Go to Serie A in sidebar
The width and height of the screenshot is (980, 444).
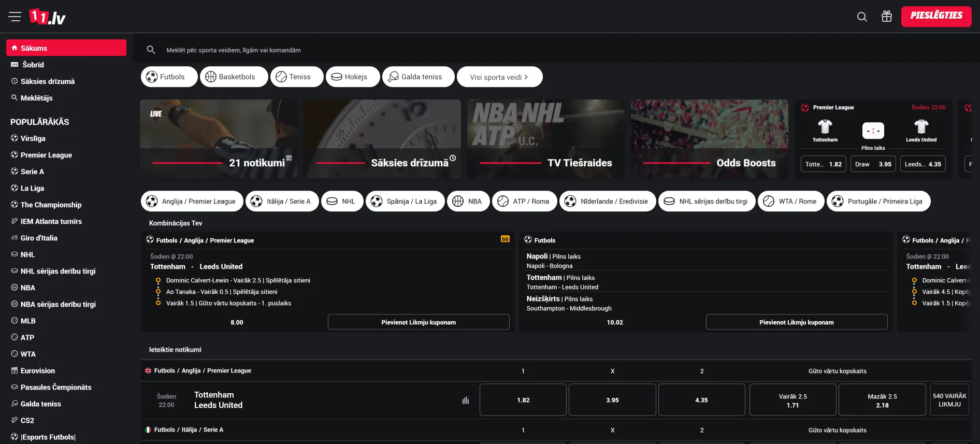point(66,171)
